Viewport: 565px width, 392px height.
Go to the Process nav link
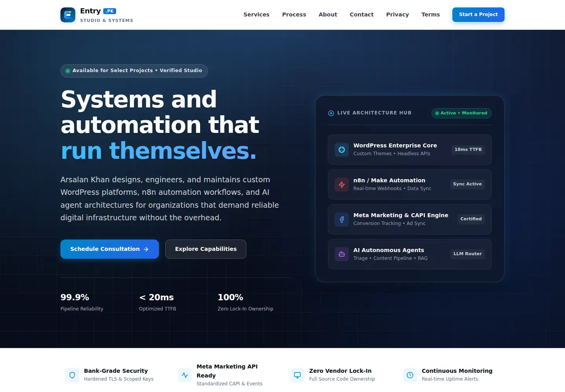pyautogui.click(x=294, y=15)
